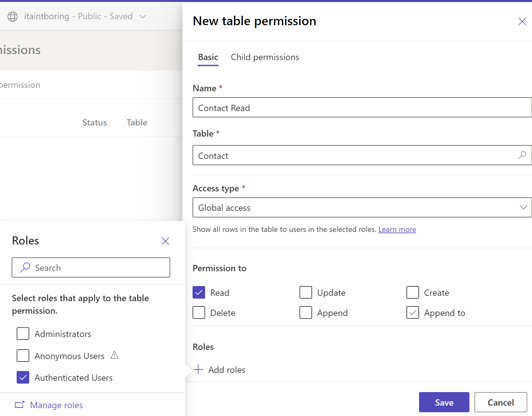Open the Access type dropdown
Viewport: 532px width, 416px height.
pos(523,207)
